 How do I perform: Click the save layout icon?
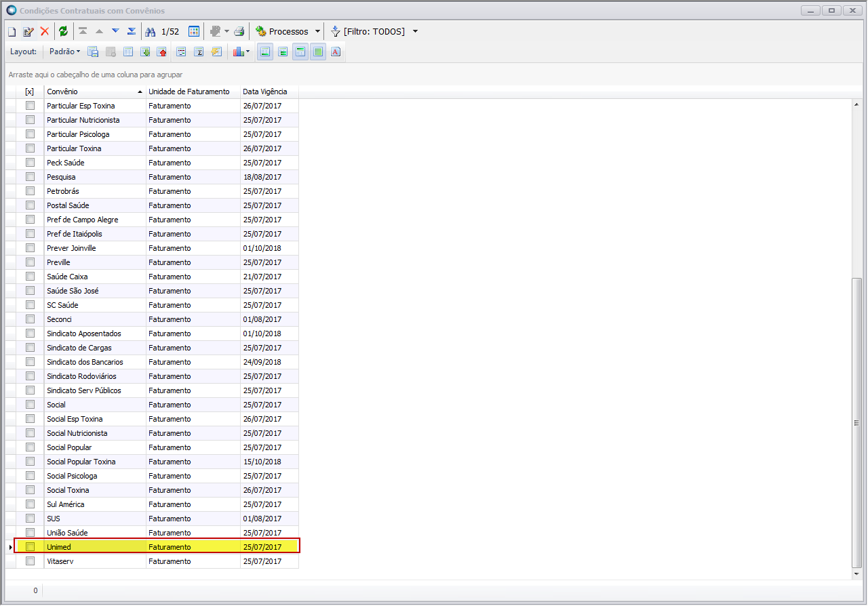94,52
